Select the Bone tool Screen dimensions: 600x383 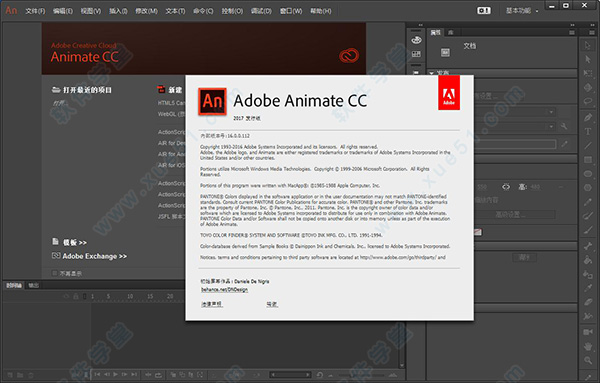coord(588,246)
